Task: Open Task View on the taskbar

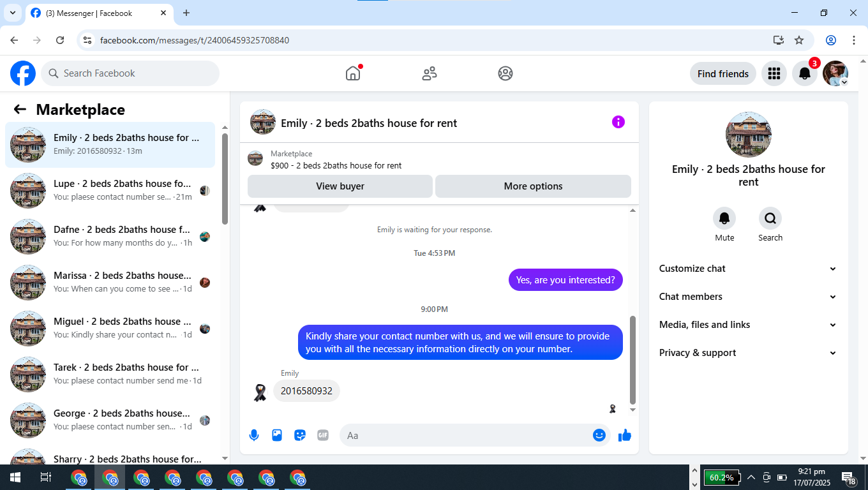Action: 46,477
